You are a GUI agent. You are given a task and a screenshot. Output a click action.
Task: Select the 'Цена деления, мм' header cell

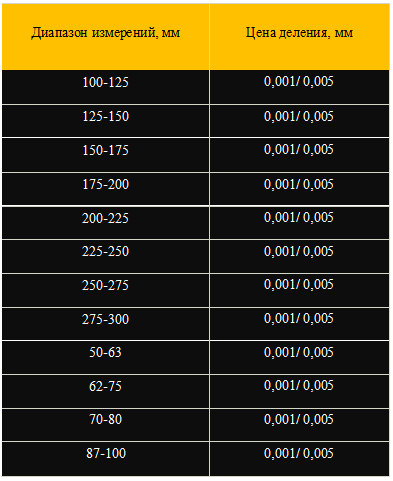(300, 37)
